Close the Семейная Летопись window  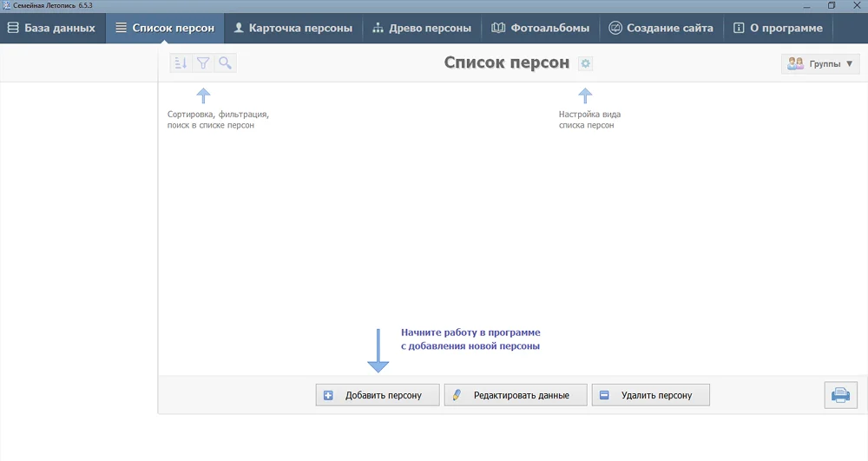856,5
